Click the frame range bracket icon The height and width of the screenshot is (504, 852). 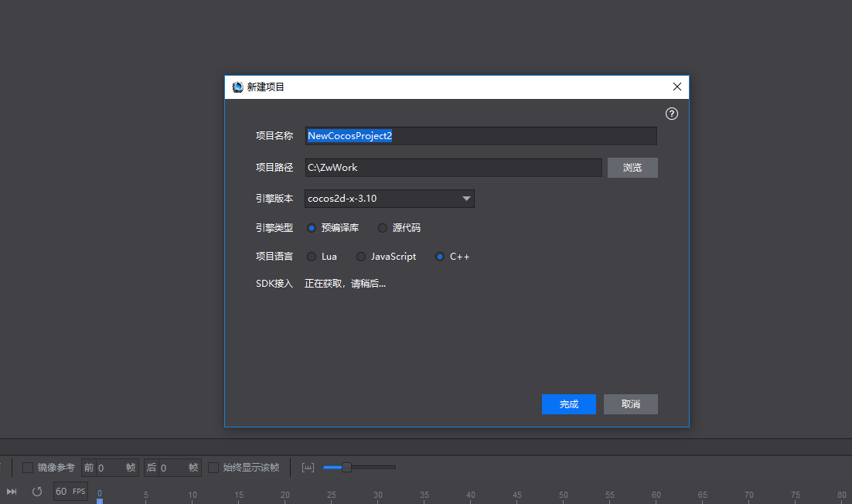tap(308, 468)
